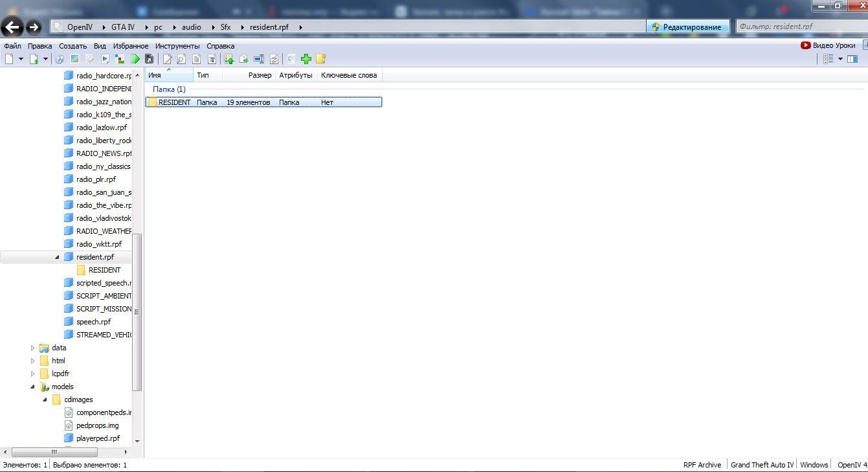
Task: Click the Редактирование edit mode button
Action: pyautogui.click(x=688, y=27)
